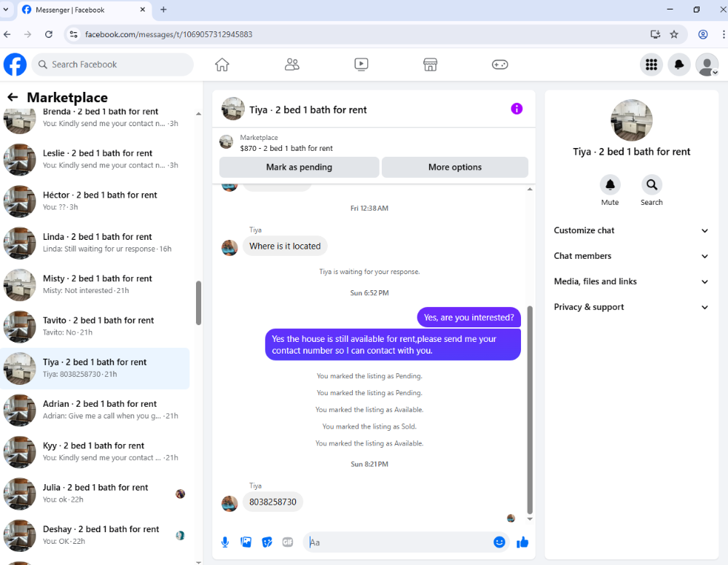Click the browser address bar URL
Screen dimensions: 728x565
pyautogui.click(x=169, y=34)
